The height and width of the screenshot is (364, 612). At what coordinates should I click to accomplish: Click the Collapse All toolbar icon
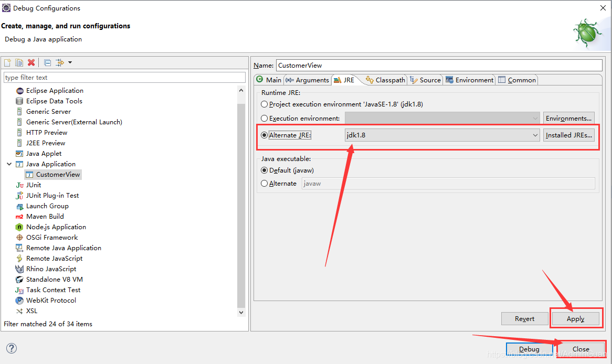pos(48,62)
